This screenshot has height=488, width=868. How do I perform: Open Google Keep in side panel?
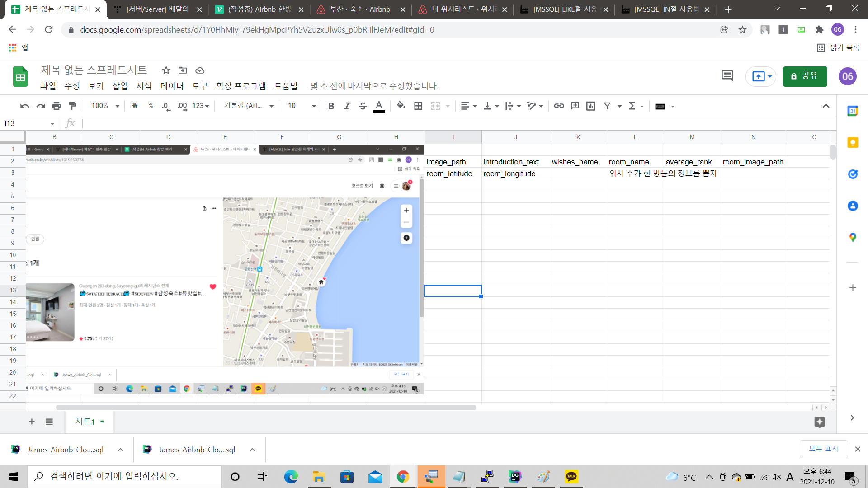tap(853, 143)
